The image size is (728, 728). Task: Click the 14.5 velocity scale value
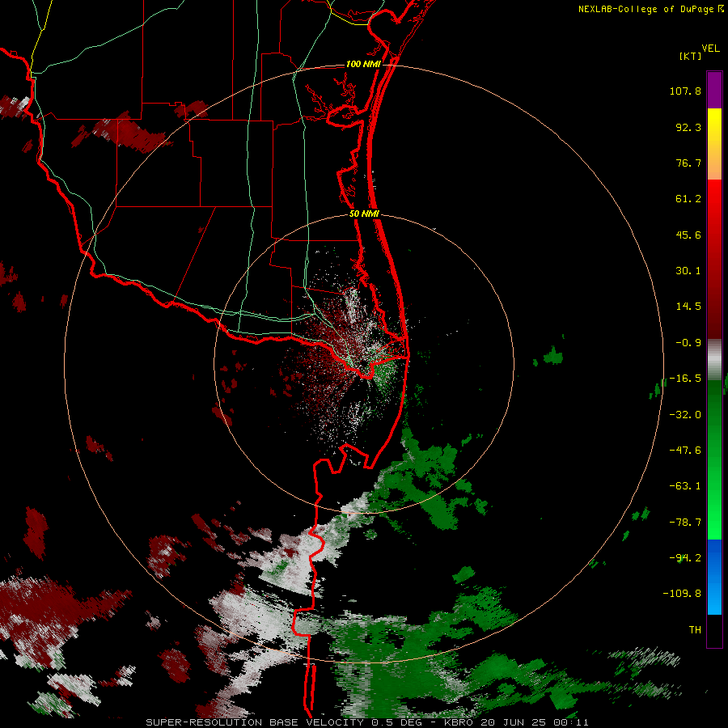tap(688, 307)
